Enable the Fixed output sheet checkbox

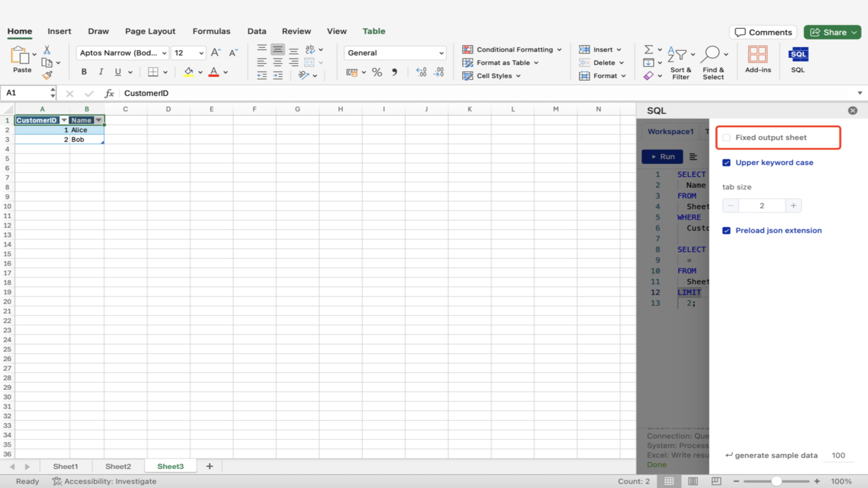tap(726, 138)
